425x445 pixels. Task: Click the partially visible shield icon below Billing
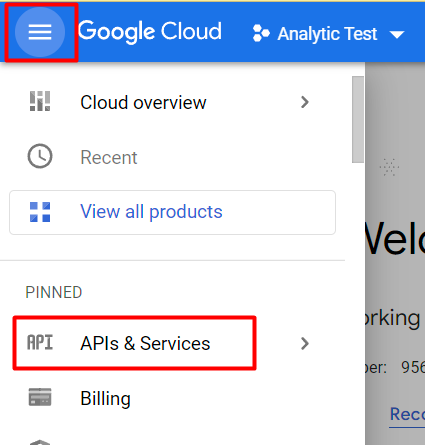(40, 442)
